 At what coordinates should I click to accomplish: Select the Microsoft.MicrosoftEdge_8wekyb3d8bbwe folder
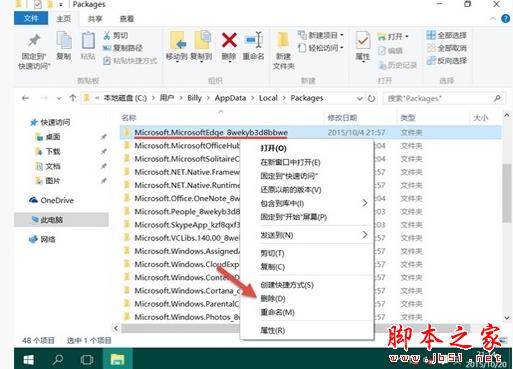[x=311, y=133]
